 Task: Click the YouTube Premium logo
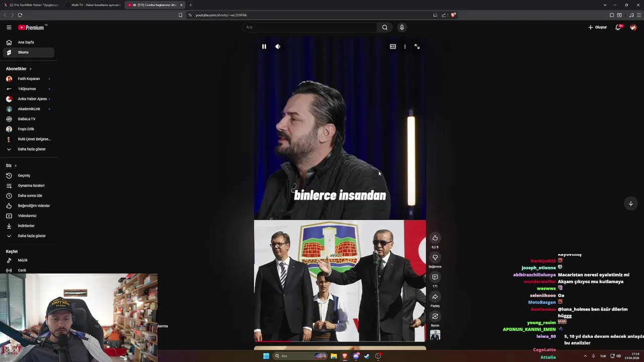click(32, 27)
